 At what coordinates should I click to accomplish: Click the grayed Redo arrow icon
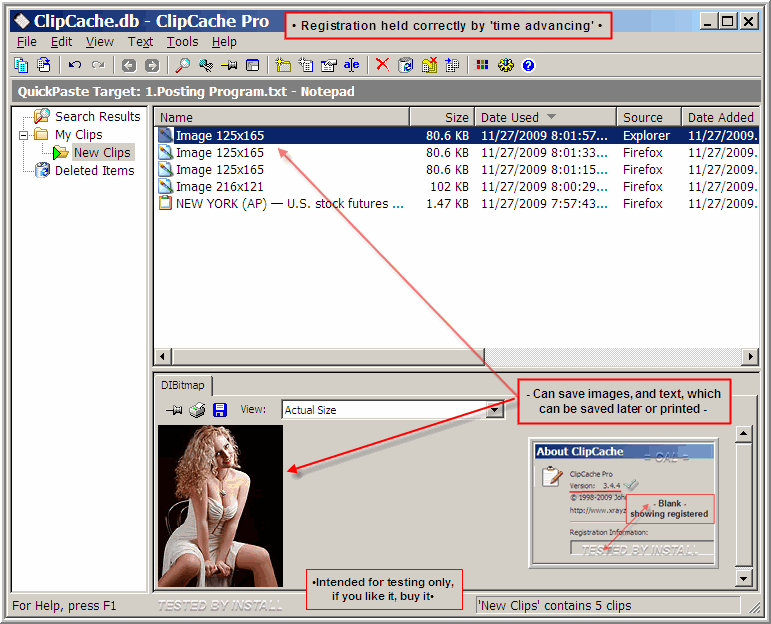pos(98,65)
